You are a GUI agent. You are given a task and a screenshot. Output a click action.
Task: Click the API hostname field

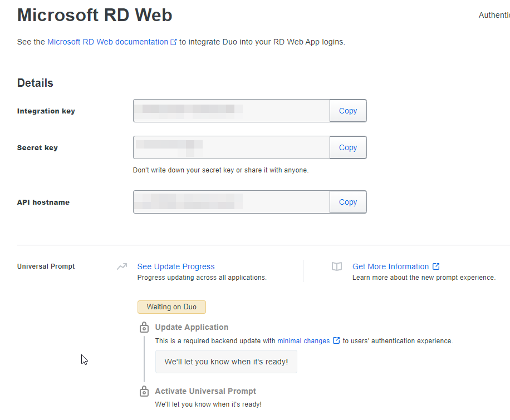[x=232, y=202]
